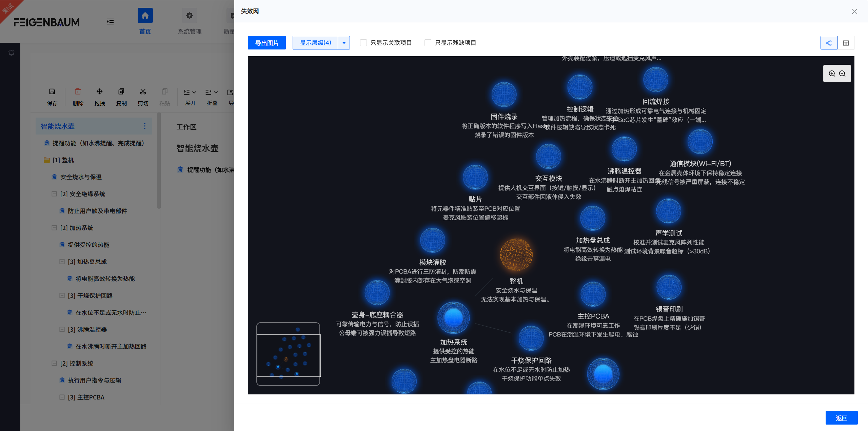Open the 展开 dropdown chevron
The image size is (868, 431).
tap(194, 92)
